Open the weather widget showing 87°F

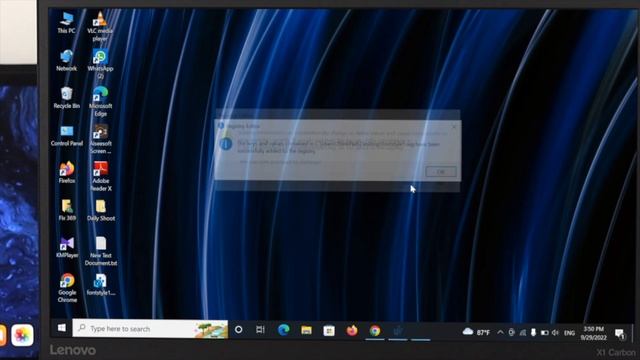[476, 332]
